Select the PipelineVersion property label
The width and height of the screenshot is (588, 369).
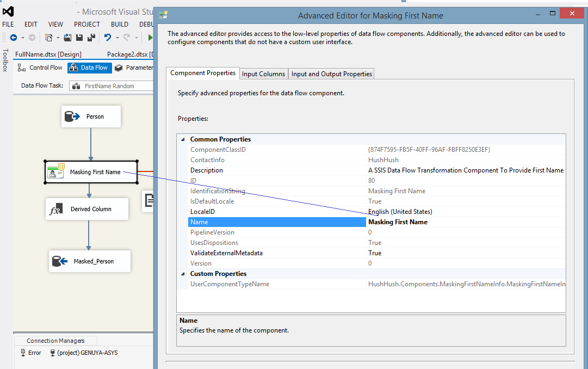212,232
